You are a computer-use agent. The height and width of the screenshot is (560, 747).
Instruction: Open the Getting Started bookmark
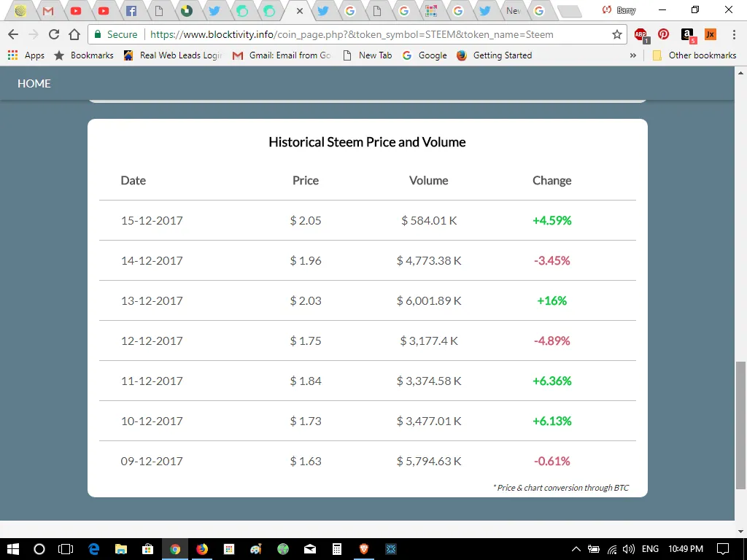tap(494, 55)
